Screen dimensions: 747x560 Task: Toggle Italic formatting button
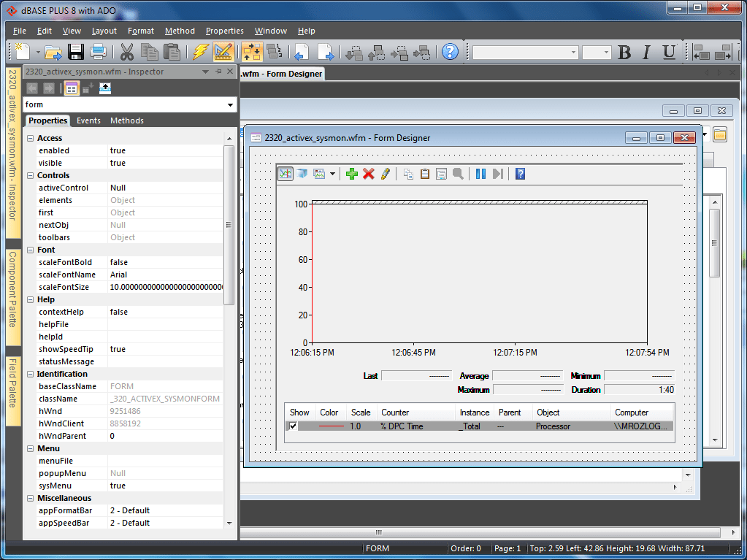pyautogui.click(x=646, y=52)
